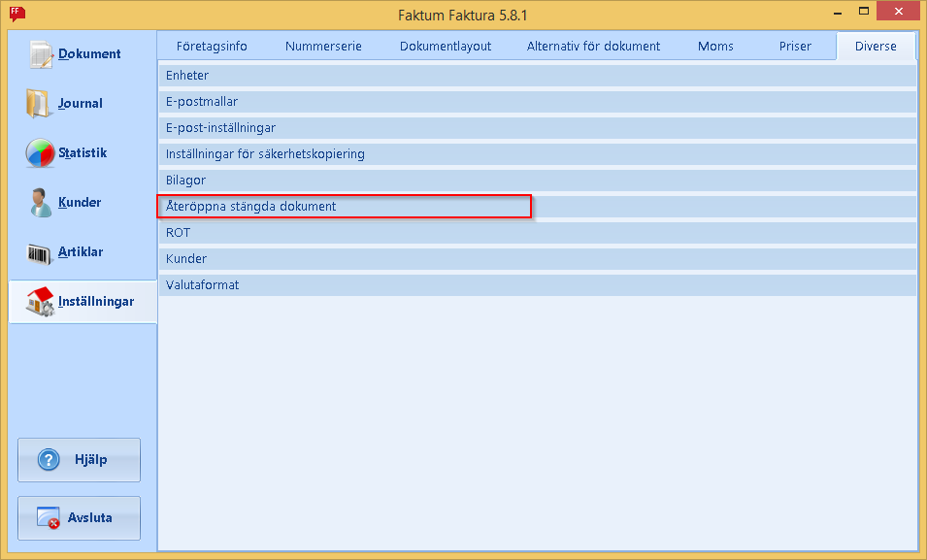Expand the E-post-inställningar section
The image size is (927, 560).
(538, 128)
